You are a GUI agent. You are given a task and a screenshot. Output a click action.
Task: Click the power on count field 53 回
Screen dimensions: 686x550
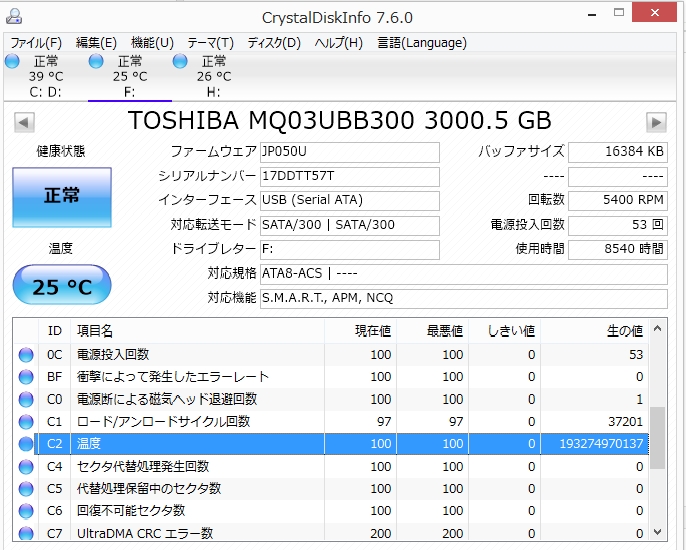(x=618, y=225)
